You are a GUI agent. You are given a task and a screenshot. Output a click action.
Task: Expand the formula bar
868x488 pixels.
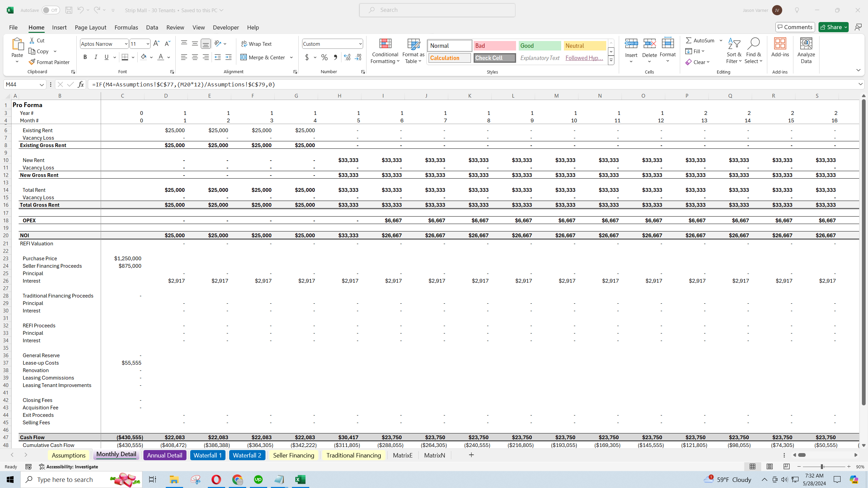coord(861,84)
